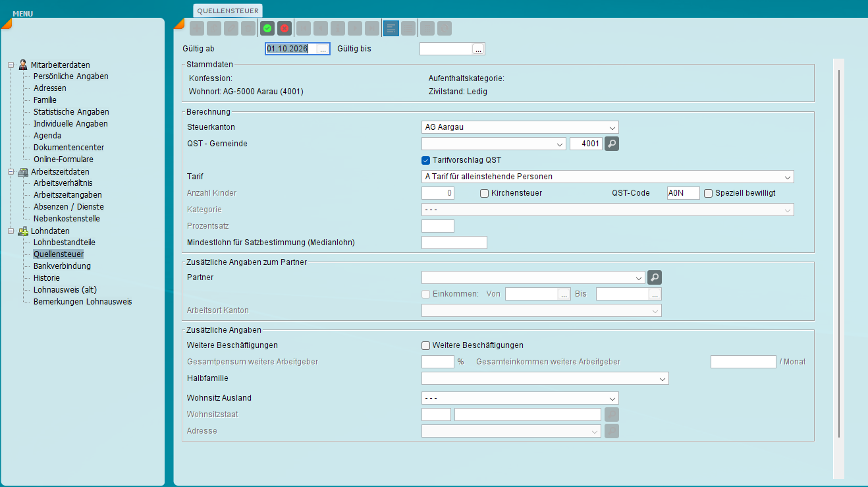This screenshot has height=487, width=868.
Task: Open the Wohnsitz Ausland dropdown
Action: coord(520,398)
